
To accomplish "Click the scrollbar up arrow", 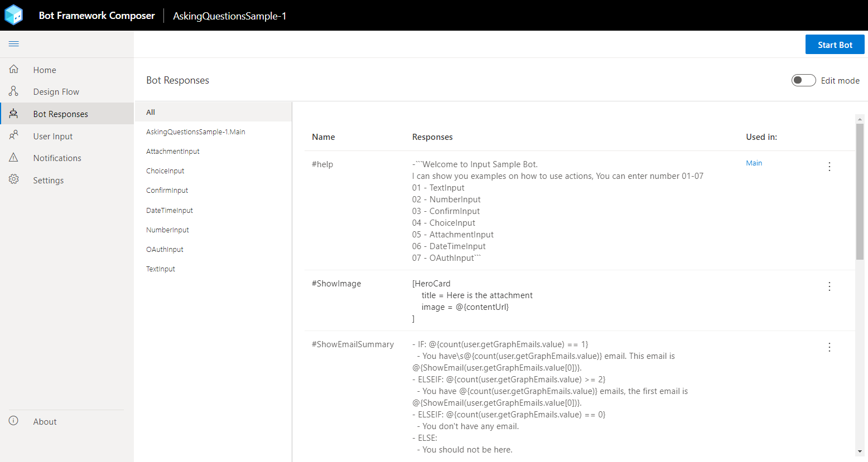I will pyautogui.click(x=860, y=119).
